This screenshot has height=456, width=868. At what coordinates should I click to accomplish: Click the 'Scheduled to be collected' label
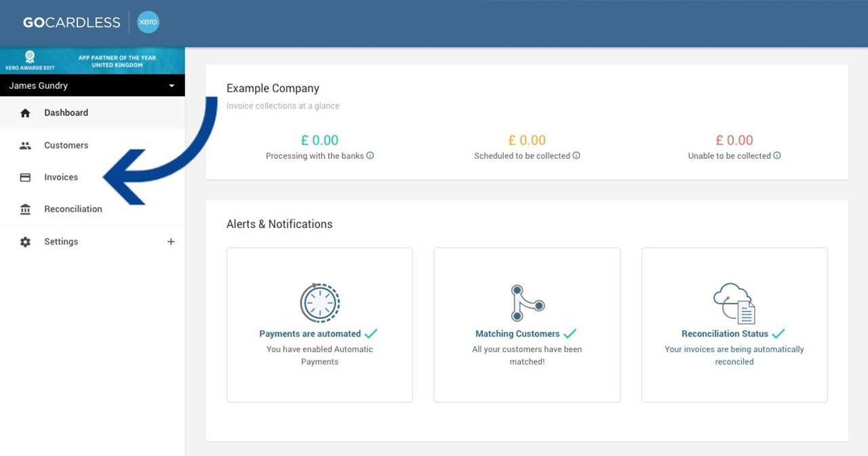[x=522, y=155]
